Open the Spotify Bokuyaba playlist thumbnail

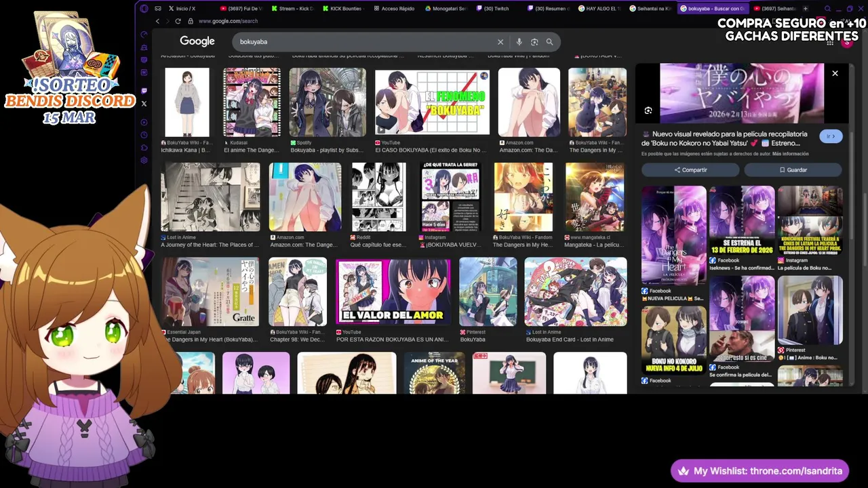[x=328, y=102]
